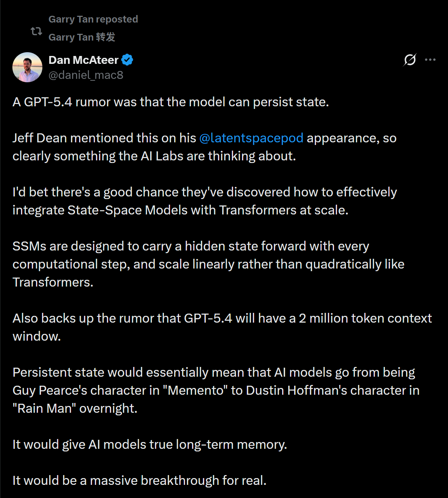Image resolution: width=448 pixels, height=498 pixels.
Task: Click the Dan McAteer display name
Action: [83, 60]
